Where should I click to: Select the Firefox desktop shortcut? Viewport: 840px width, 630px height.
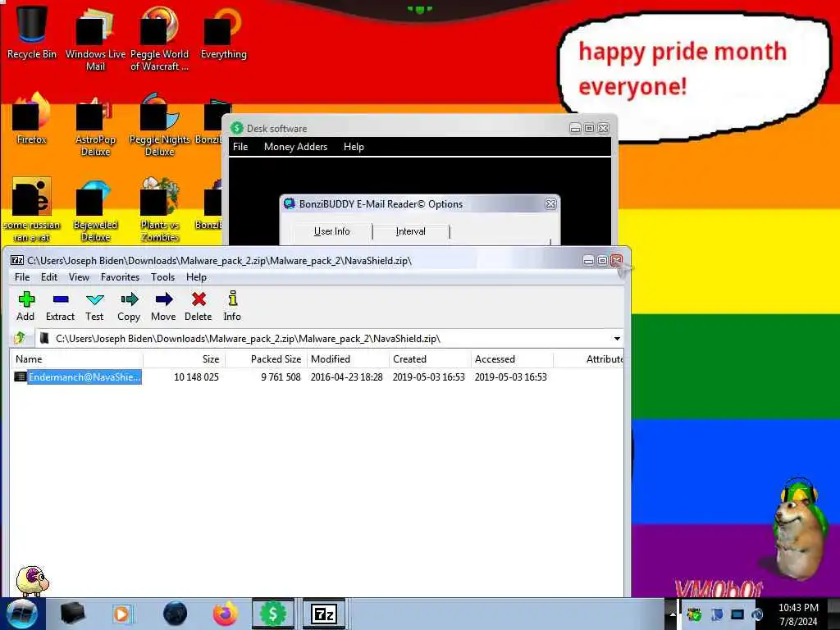click(31, 118)
